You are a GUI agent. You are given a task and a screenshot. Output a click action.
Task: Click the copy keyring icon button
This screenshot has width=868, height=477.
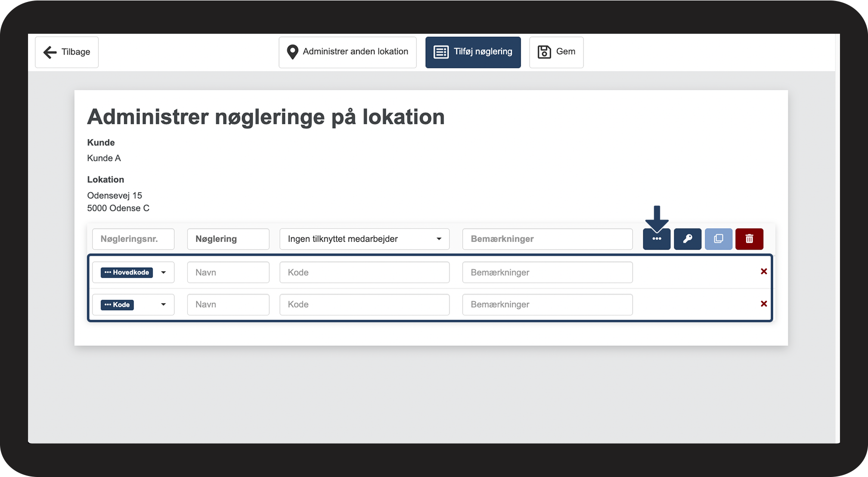[x=718, y=239]
